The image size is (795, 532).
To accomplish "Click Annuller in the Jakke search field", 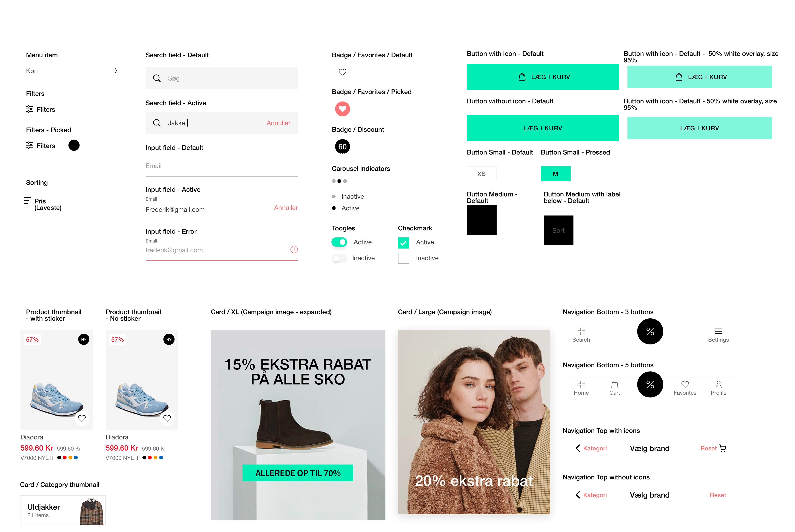I will point(278,123).
